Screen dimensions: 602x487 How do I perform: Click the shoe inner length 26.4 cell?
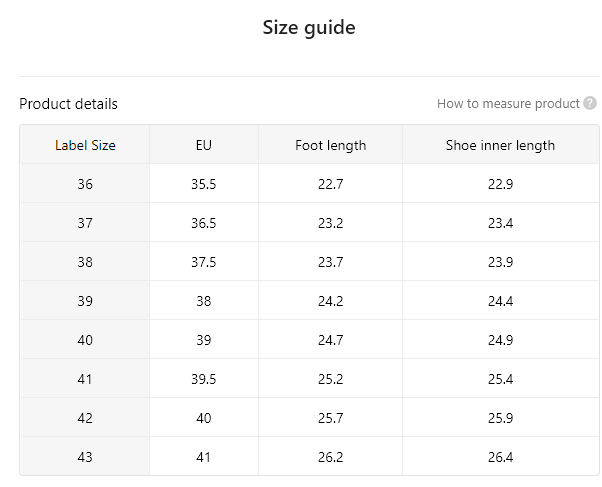[501, 457]
